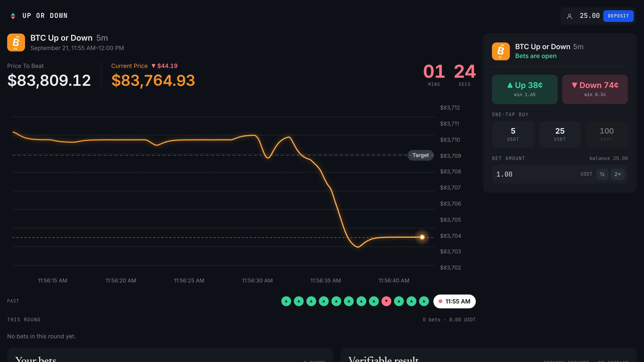
Task: Click the 11:56:30 AM time axis label
Action: click(x=257, y=281)
